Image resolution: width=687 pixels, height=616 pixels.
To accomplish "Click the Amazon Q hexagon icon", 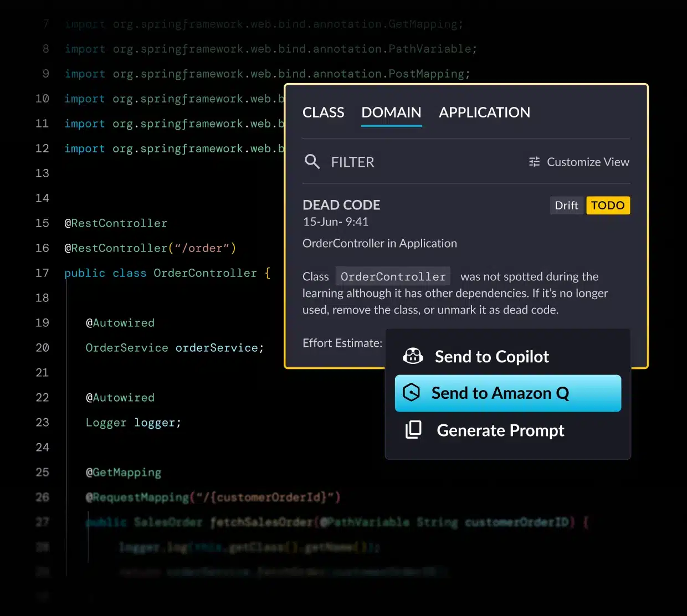I will coord(411,393).
